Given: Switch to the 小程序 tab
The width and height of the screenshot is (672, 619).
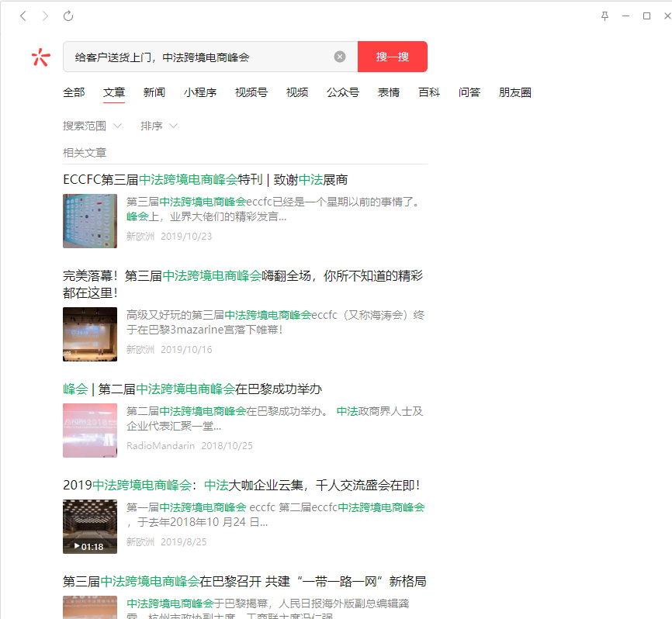Looking at the screenshot, I should (x=200, y=92).
